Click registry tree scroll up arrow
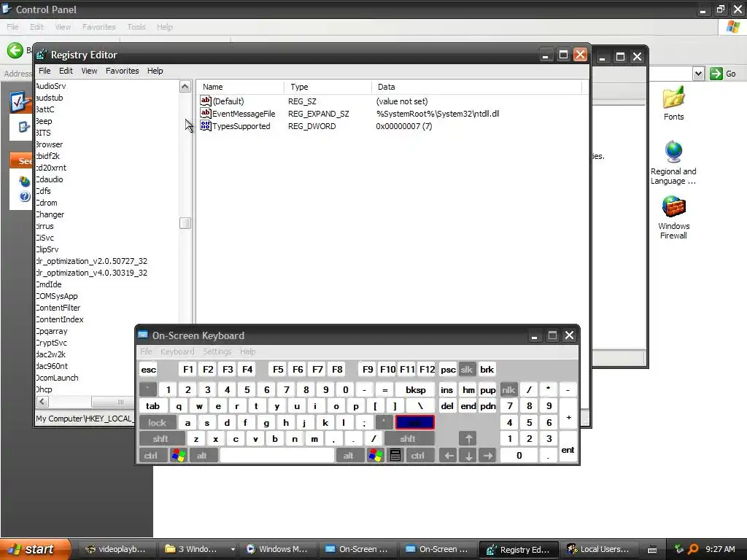 click(185, 86)
